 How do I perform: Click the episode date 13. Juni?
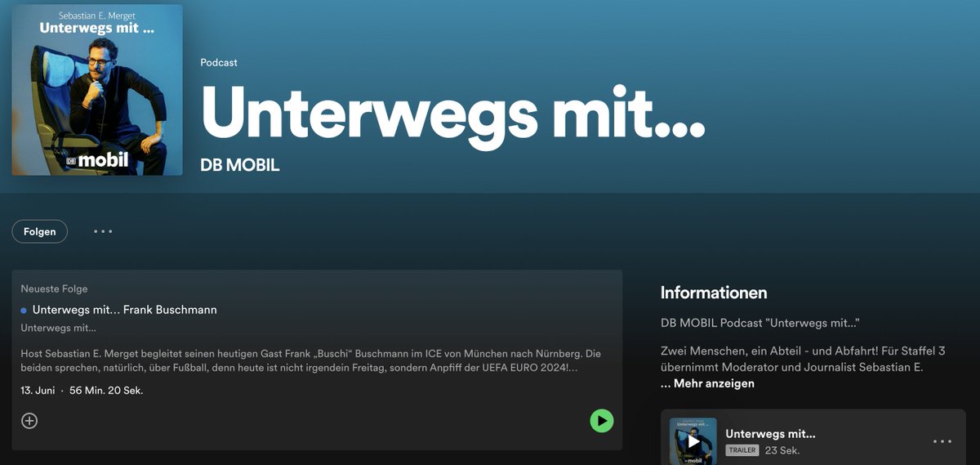38,391
